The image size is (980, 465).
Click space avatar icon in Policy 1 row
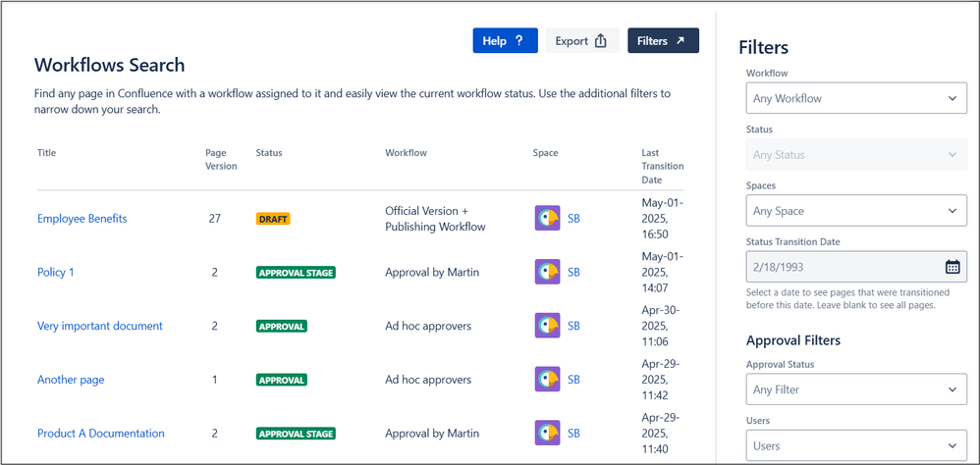click(x=548, y=272)
